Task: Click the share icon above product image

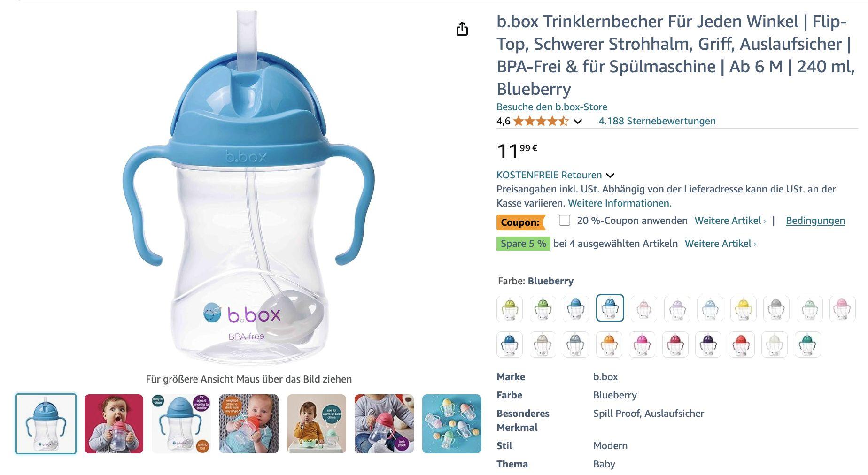Action: pos(462,29)
